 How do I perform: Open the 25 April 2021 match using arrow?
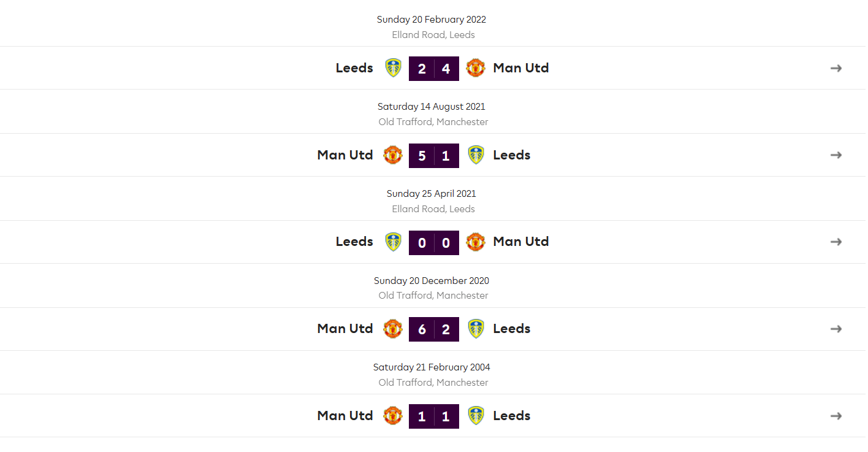point(836,242)
